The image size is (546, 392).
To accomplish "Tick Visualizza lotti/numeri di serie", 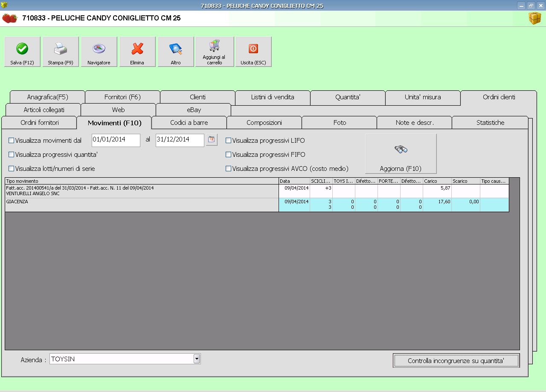I will tap(12, 169).
